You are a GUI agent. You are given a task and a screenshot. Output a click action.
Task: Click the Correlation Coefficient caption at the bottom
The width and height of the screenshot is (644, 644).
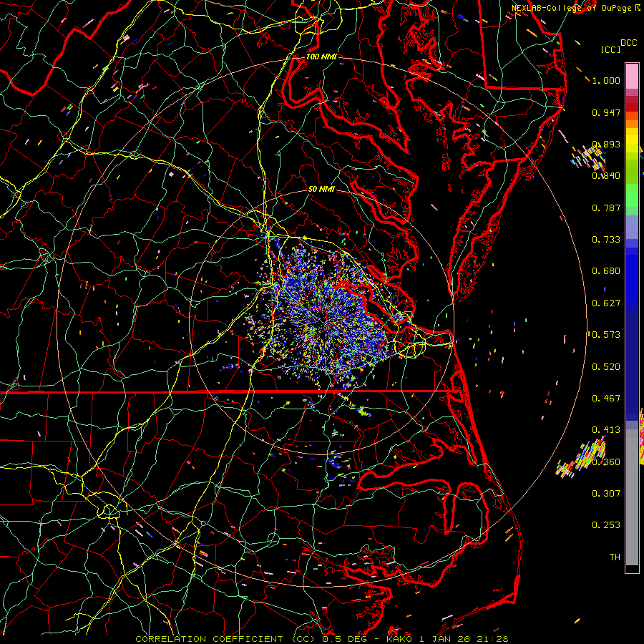point(322,639)
